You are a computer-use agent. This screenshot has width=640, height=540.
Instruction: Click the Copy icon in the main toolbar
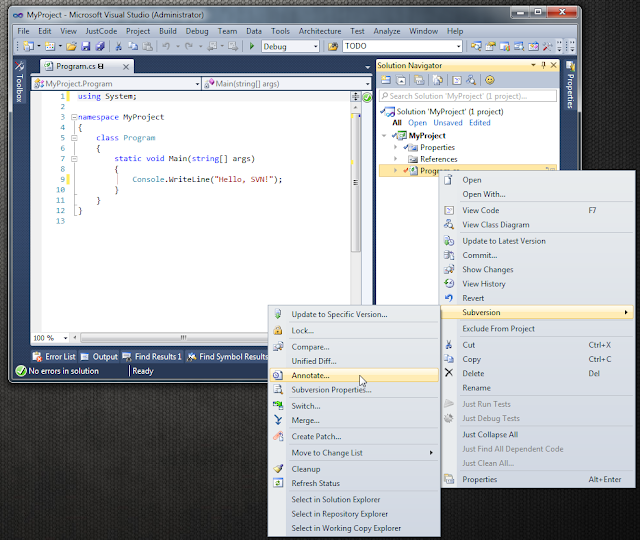[133, 46]
